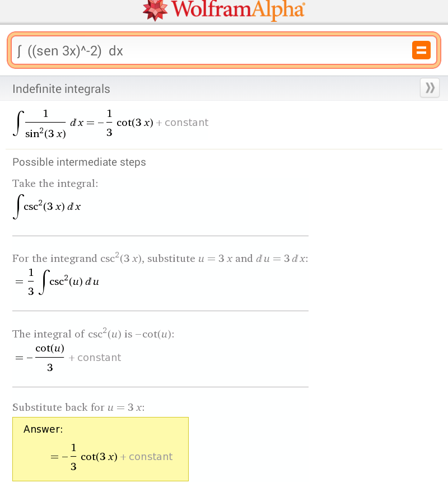Click the 'Substitute back for u = 3x' text
The width and height of the screenshot is (448, 483).
78,407
